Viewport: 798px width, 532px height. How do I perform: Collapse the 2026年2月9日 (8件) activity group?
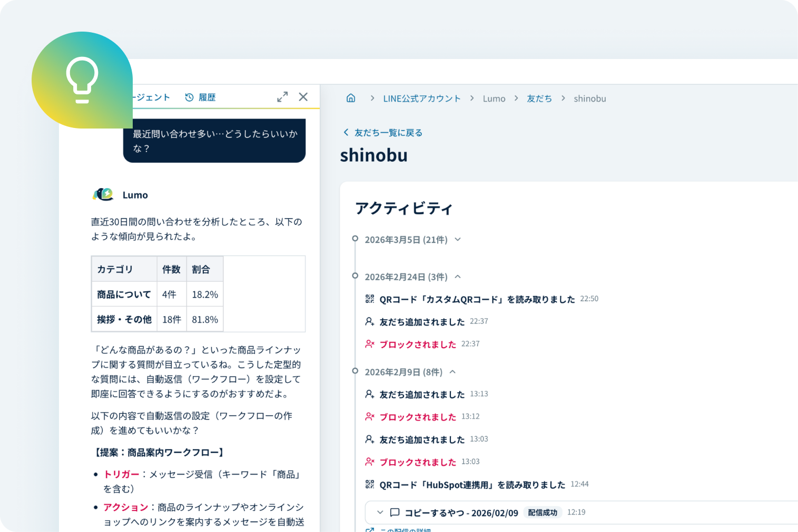pos(452,371)
